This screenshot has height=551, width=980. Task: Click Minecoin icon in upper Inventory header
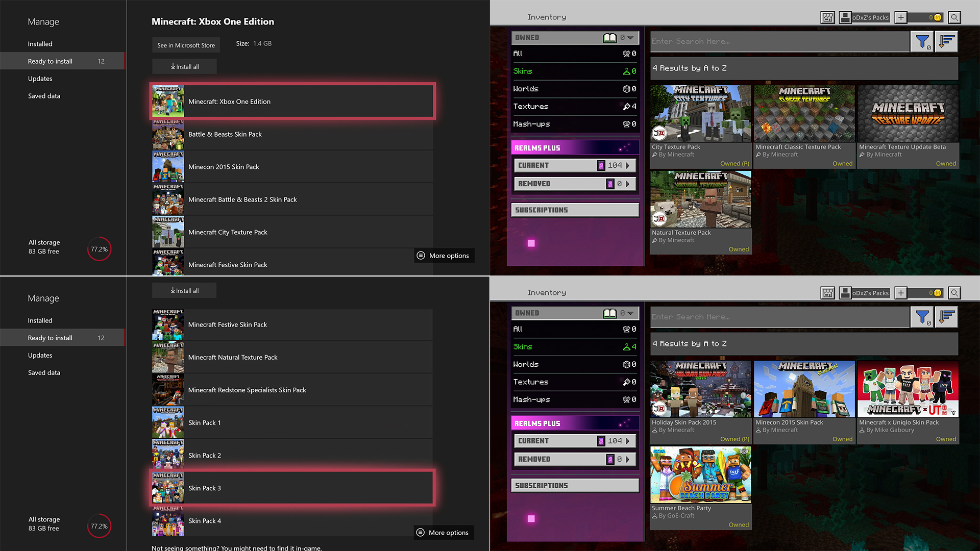click(938, 17)
